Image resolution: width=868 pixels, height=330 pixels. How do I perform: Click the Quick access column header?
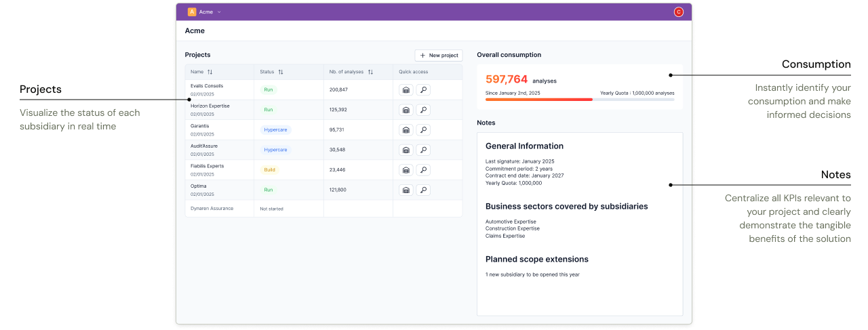click(x=413, y=72)
